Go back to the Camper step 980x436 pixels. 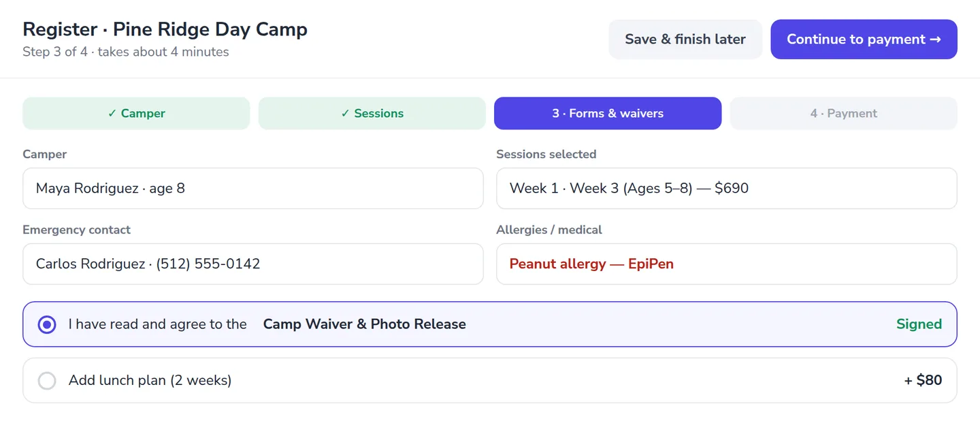[136, 113]
